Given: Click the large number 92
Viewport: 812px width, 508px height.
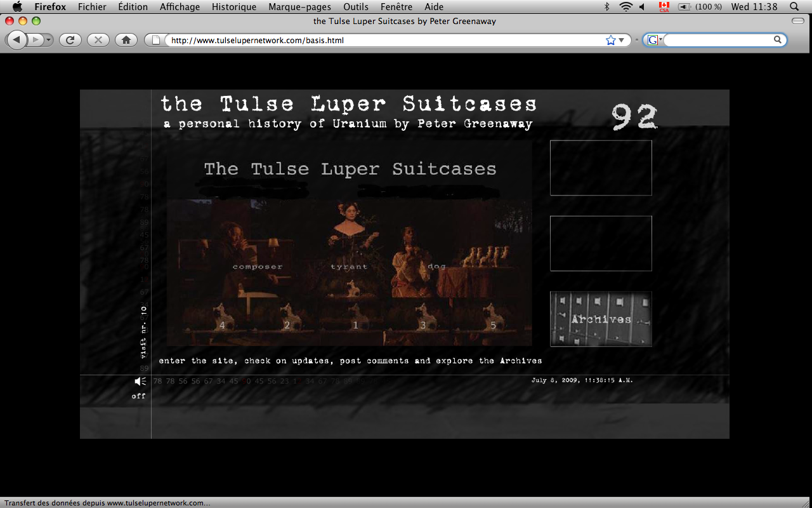Looking at the screenshot, I should coord(634,117).
